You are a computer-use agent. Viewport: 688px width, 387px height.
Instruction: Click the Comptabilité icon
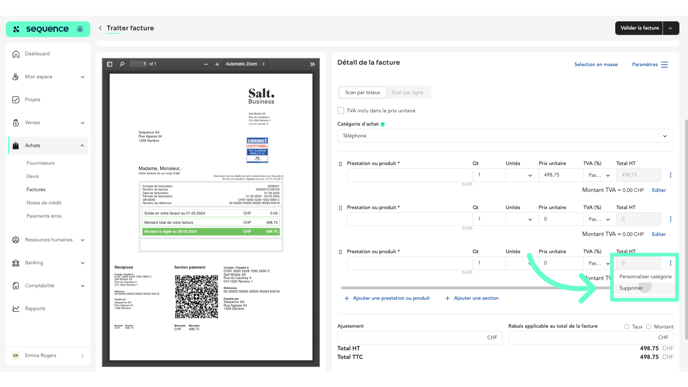[x=16, y=286]
